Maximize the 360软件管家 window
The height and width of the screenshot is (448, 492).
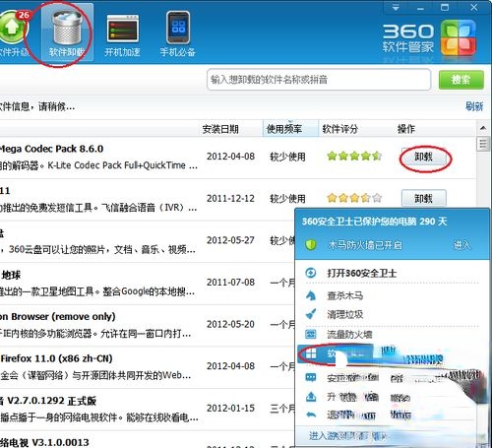point(445,7)
